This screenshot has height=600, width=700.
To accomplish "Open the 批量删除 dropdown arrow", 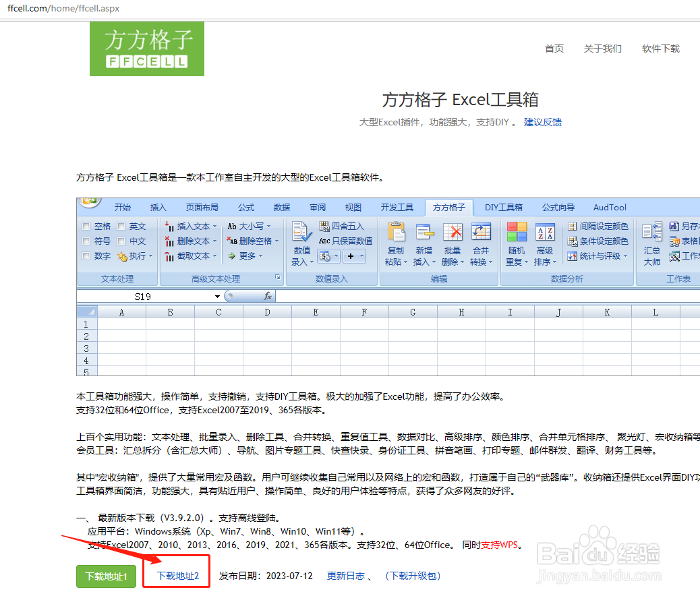I will tap(462, 262).
